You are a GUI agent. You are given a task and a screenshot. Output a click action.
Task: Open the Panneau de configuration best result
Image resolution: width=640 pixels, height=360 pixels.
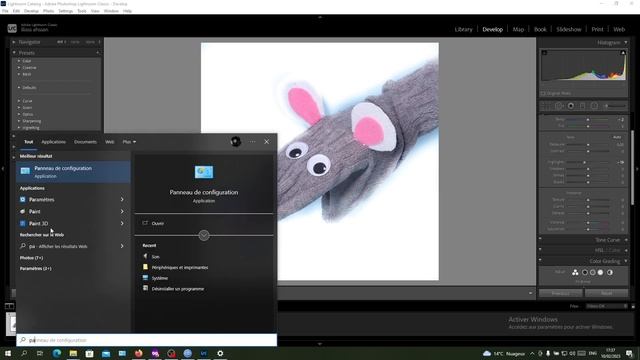coord(73,172)
